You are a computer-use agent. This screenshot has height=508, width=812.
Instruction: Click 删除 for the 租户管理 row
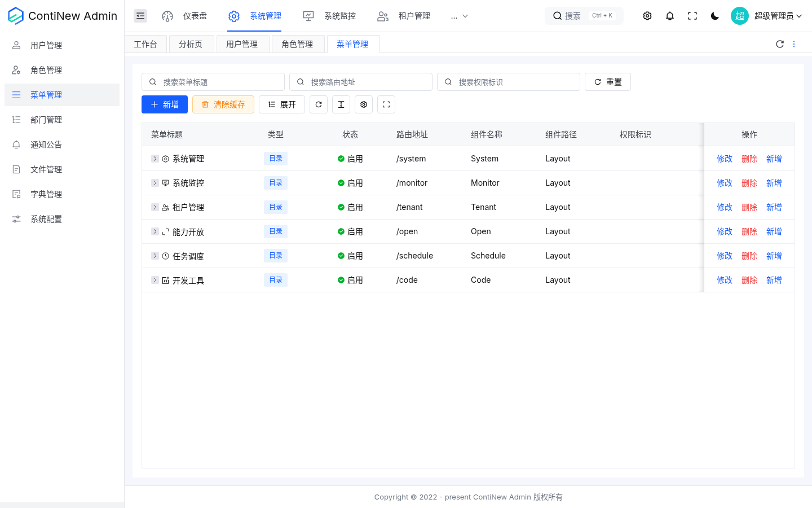point(749,207)
